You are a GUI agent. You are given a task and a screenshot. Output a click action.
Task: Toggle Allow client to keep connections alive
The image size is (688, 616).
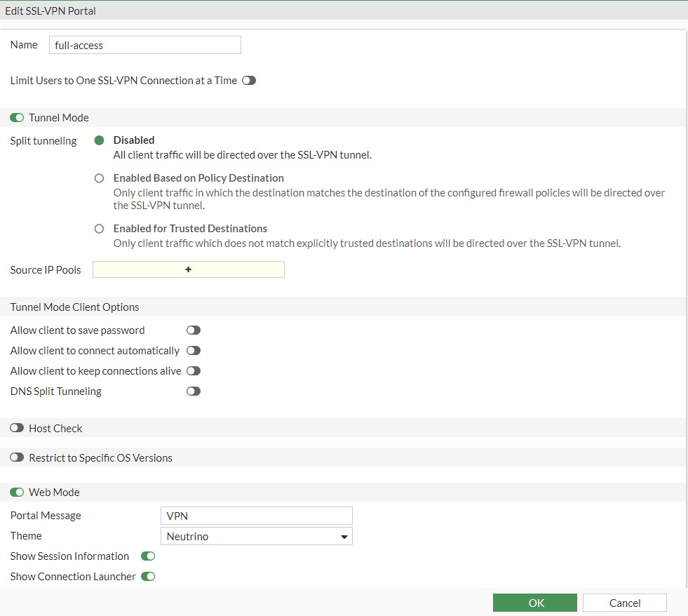point(194,371)
